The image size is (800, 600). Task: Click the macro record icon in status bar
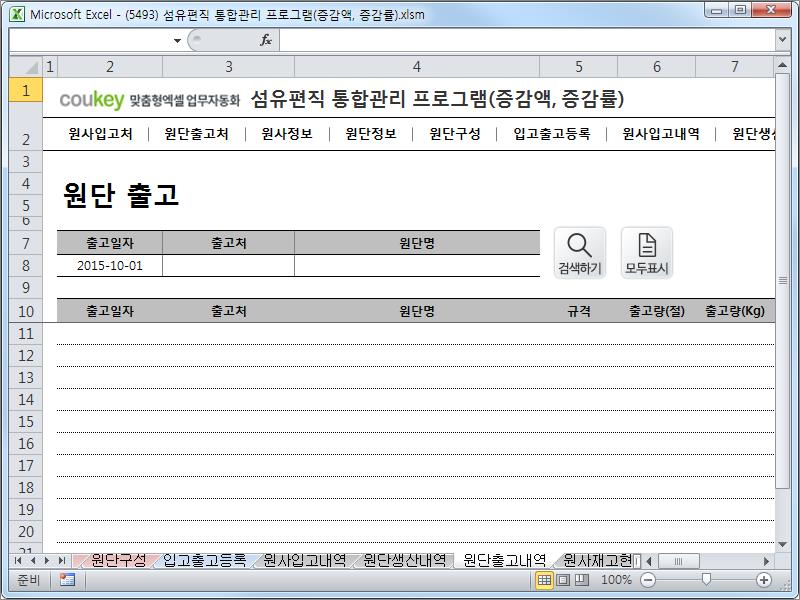pos(67,580)
